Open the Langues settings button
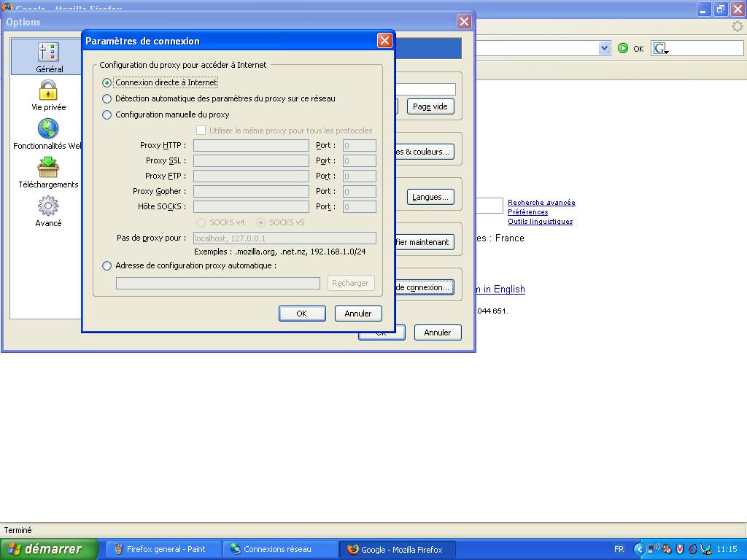Viewport: 747px width, 560px height. [430, 197]
